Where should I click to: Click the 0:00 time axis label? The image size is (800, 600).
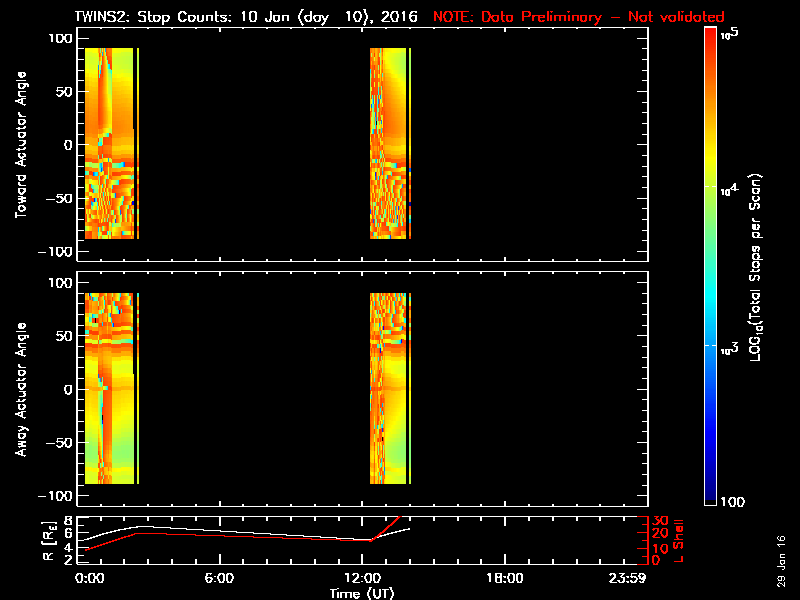90,579
